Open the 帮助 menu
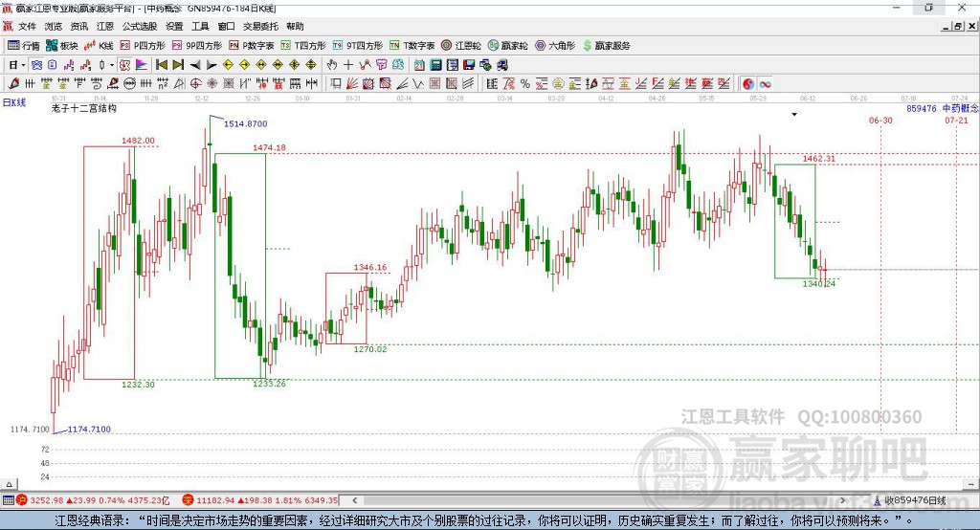 295,26
